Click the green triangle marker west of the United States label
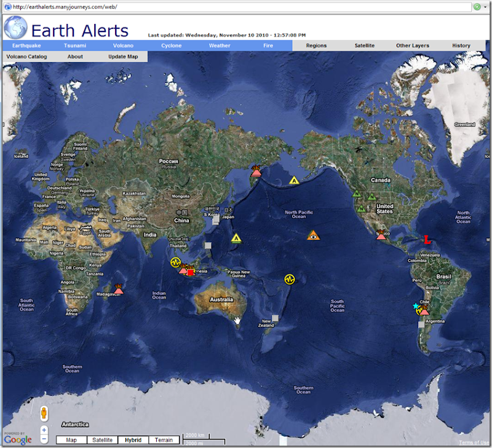The width and height of the screenshot is (492, 448). [372, 197]
